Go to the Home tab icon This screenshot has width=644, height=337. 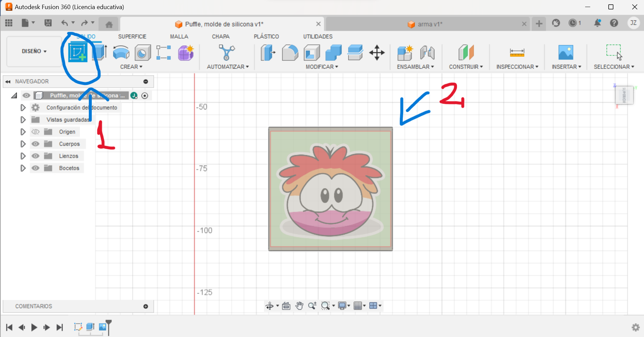pos(109,25)
